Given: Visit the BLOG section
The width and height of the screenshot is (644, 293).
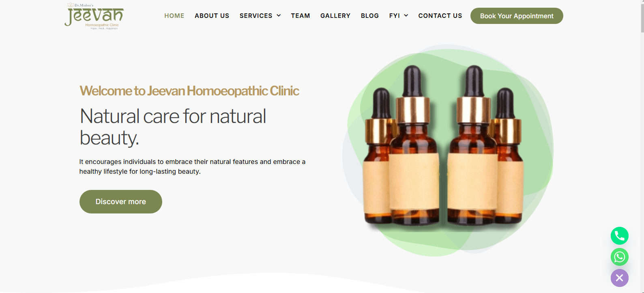Looking at the screenshot, I should point(370,16).
